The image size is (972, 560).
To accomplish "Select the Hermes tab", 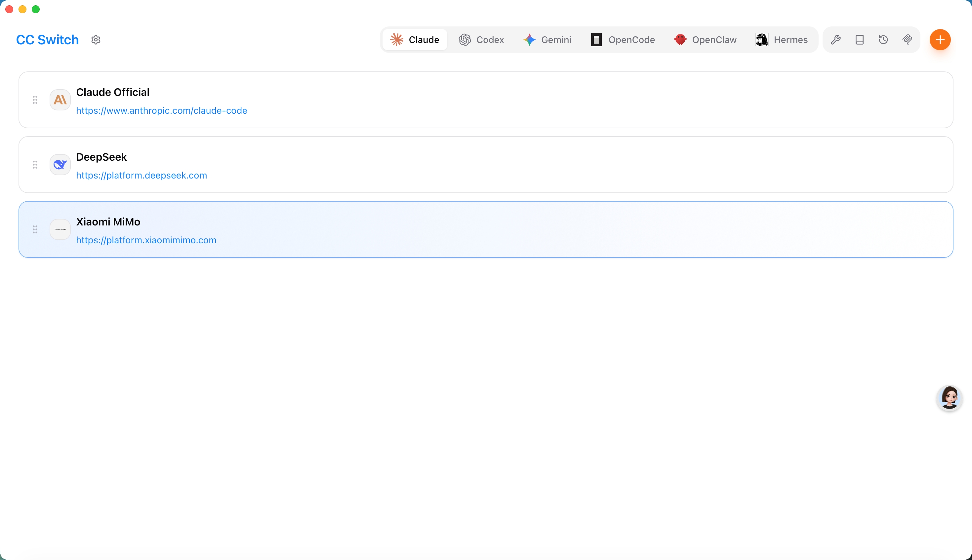I will click(x=782, y=40).
